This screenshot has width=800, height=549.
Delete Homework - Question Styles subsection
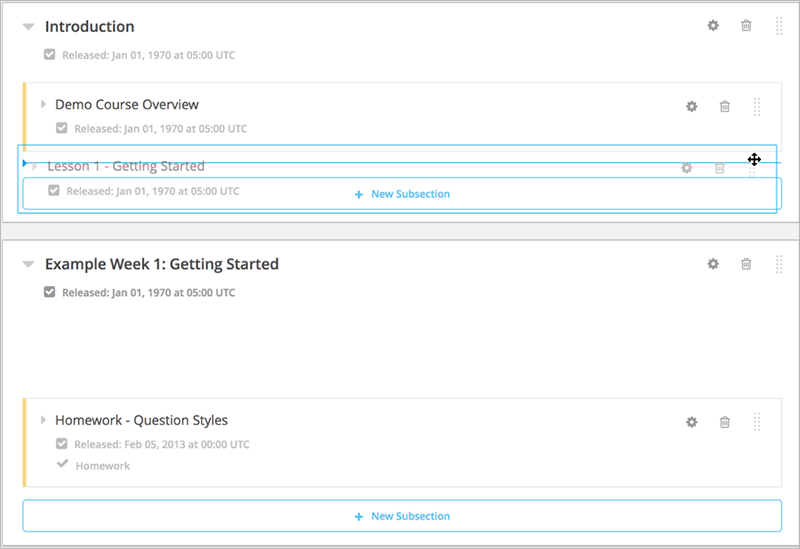coord(724,422)
